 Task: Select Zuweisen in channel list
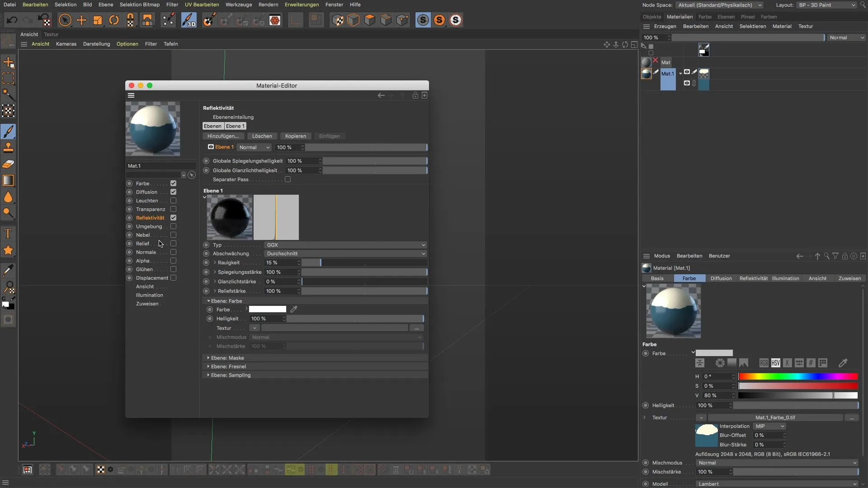point(147,304)
